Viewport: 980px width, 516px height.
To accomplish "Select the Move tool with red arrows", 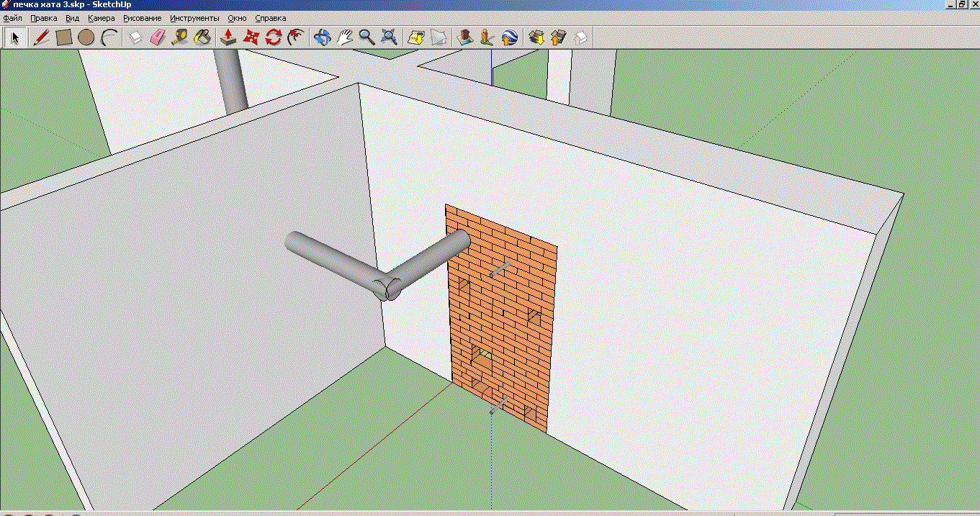I will (251, 37).
